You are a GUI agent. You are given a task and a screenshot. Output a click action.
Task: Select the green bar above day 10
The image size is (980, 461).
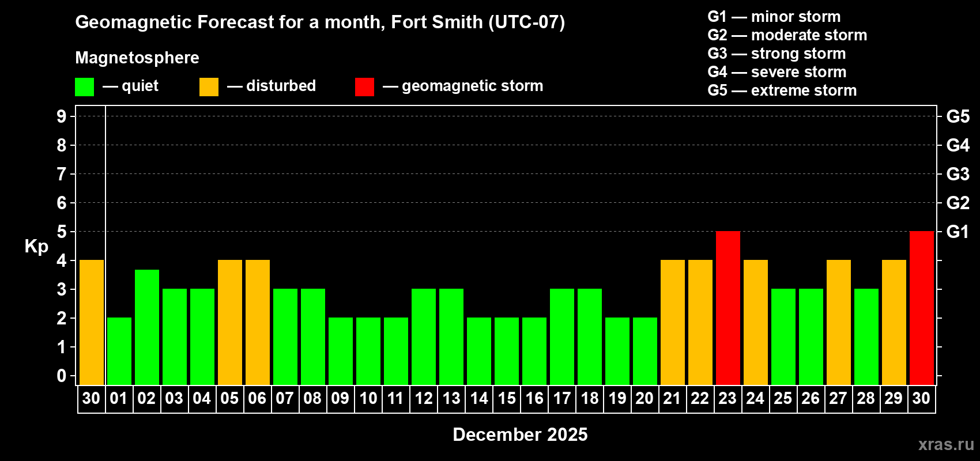[x=368, y=351]
